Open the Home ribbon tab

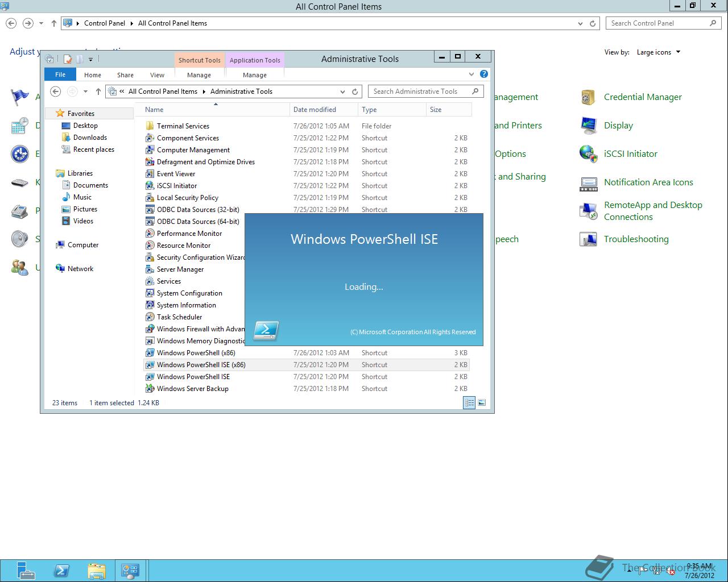pyautogui.click(x=93, y=75)
